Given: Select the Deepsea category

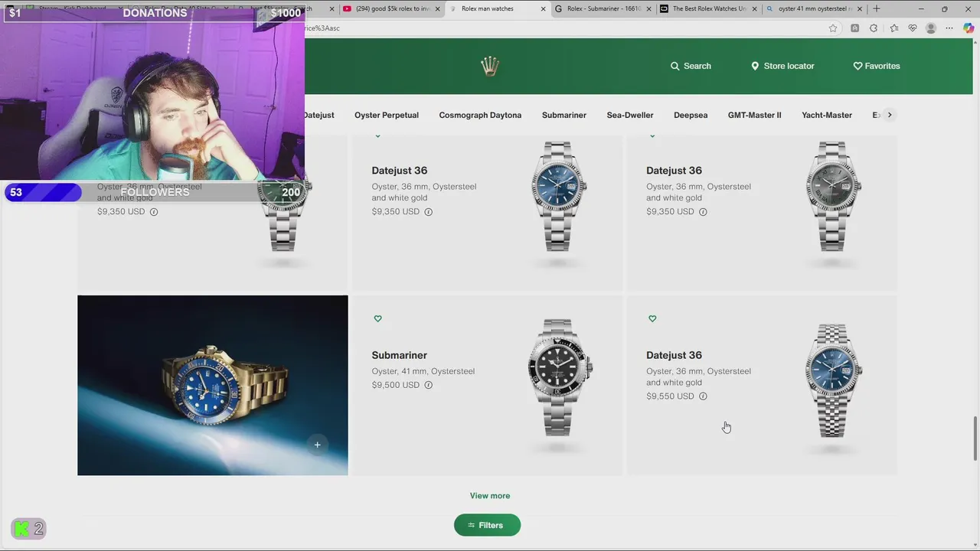Looking at the screenshot, I should (691, 115).
